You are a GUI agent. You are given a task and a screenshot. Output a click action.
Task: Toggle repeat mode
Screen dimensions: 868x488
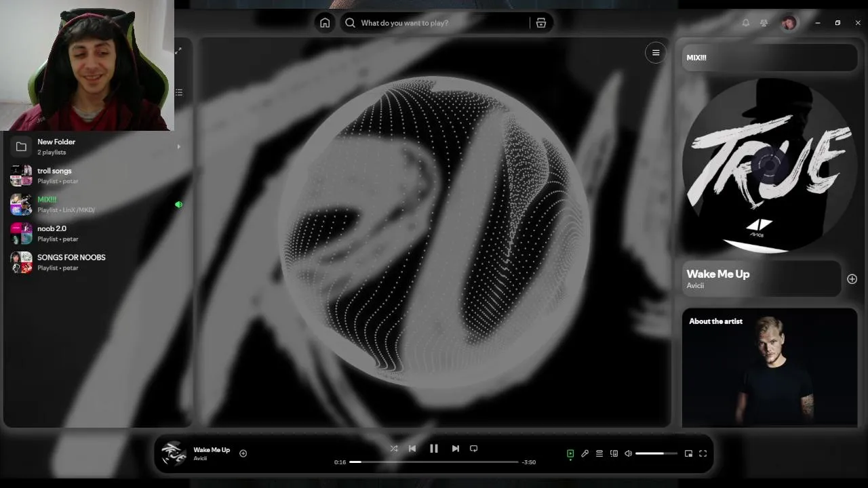[474, 448]
